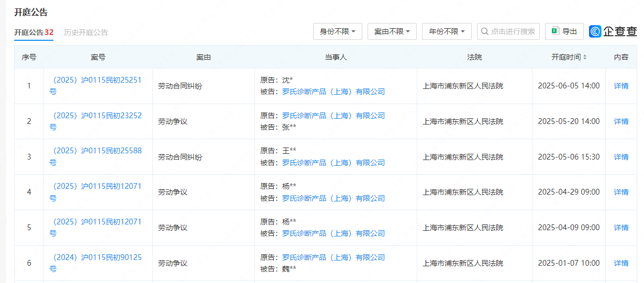The image size is (644, 283).
Task: Switch to 开庭公告 32 tab
Action: point(34,32)
